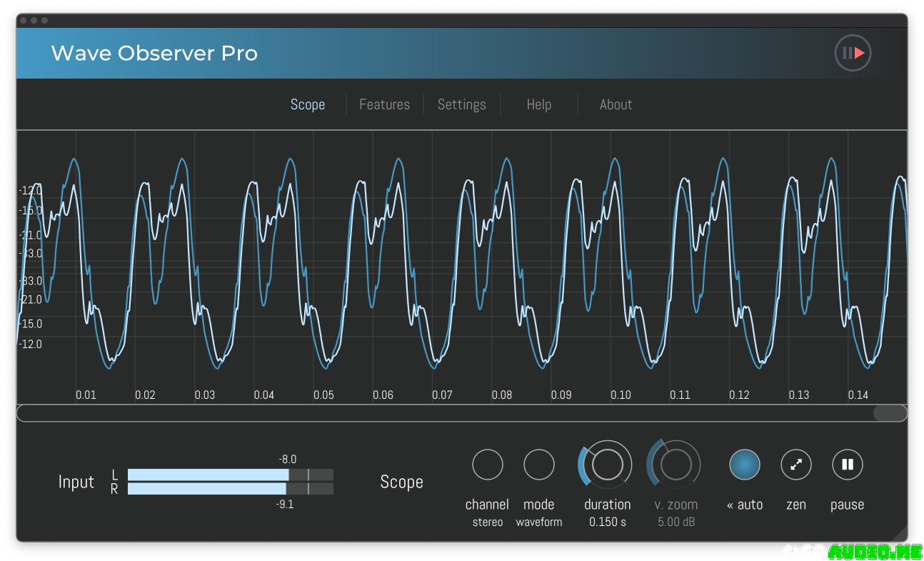Click the stereo channel value label

(x=488, y=522)
